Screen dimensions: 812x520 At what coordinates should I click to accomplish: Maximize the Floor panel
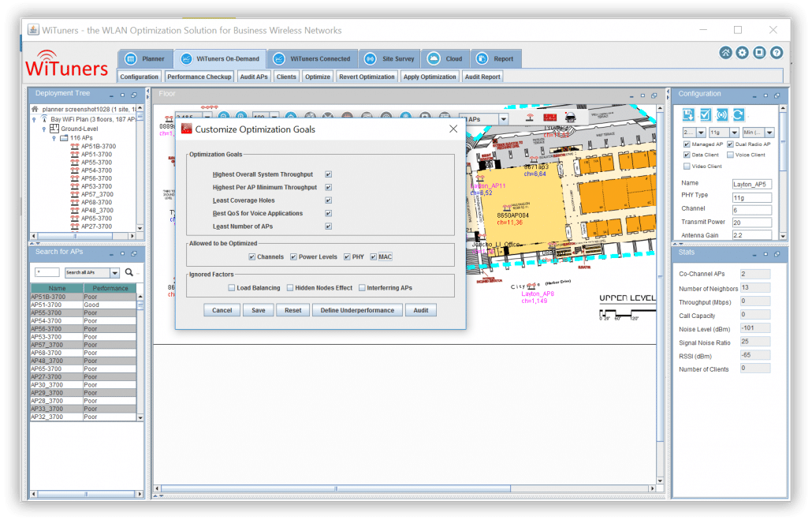tap(643, 96)
